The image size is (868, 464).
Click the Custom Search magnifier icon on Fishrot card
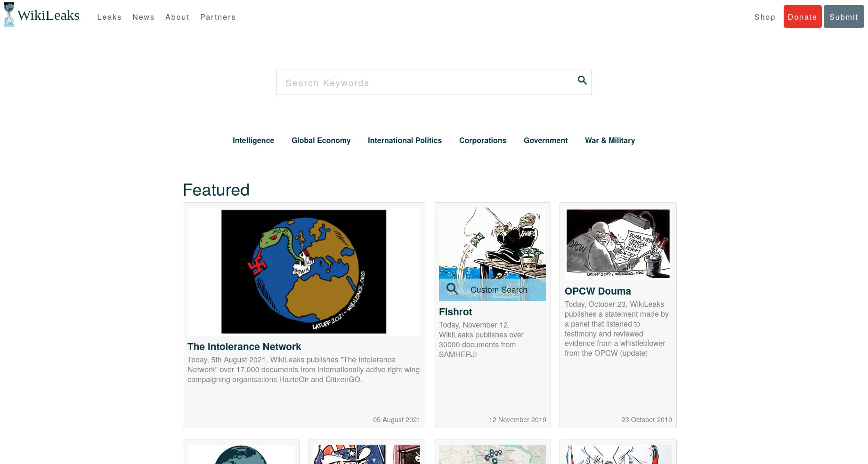pos(452,289)
